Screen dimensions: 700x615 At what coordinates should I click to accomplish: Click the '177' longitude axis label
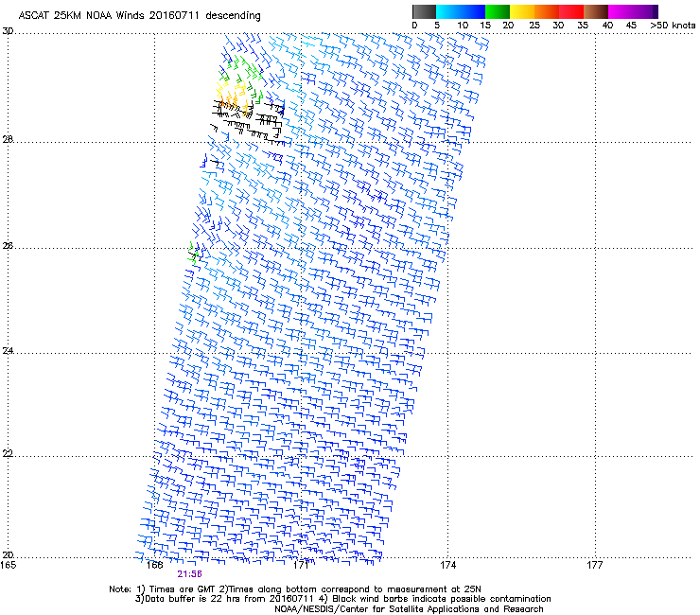[595, 566]
